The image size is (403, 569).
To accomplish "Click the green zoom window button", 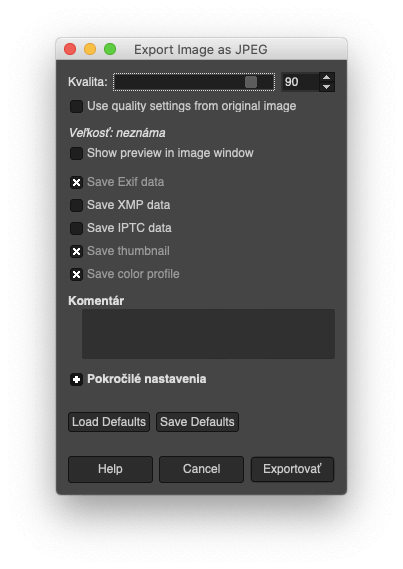I will pos(110,49).
